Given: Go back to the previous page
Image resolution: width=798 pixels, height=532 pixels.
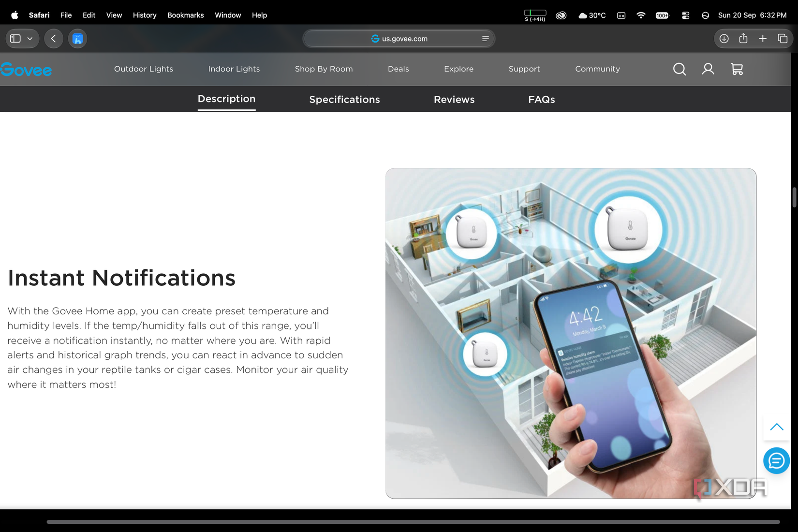Looking at the screenshot, I should pos(54,39).
